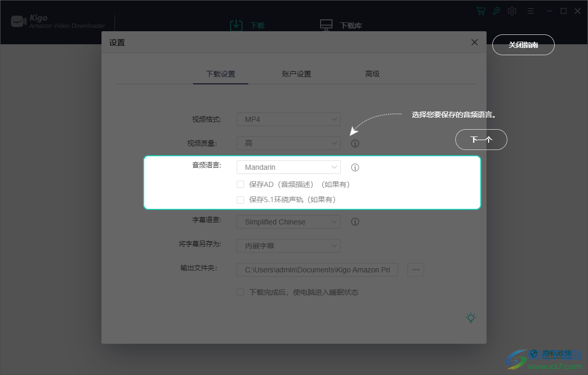Show info for video quality setting
Screen dimensions: 588x375
point(355,143)
